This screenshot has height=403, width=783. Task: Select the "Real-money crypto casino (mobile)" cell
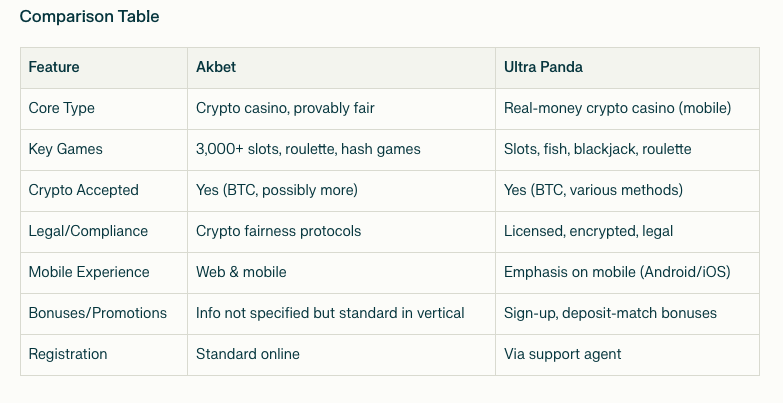point(618,108)
